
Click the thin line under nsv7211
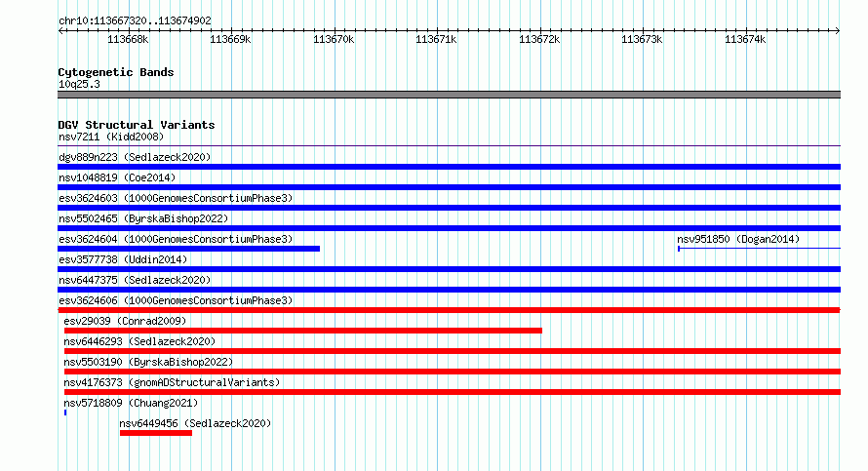[449, 146]
